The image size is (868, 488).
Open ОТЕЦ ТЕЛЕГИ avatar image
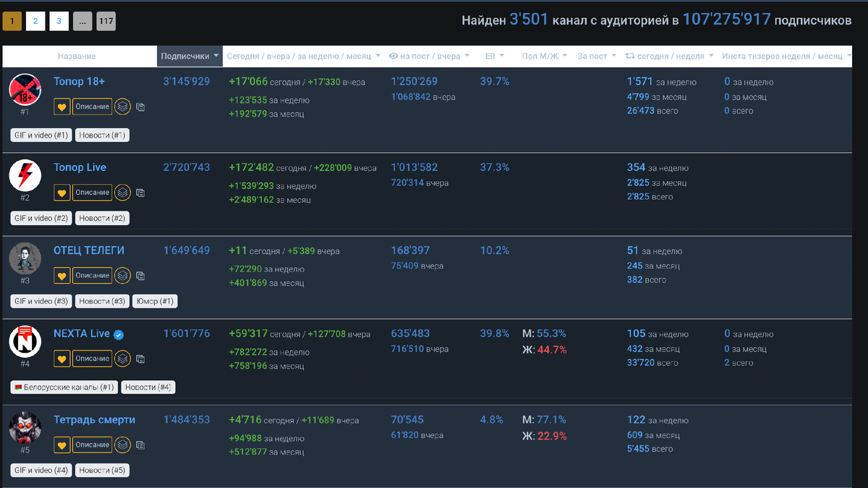coord(25,258)
